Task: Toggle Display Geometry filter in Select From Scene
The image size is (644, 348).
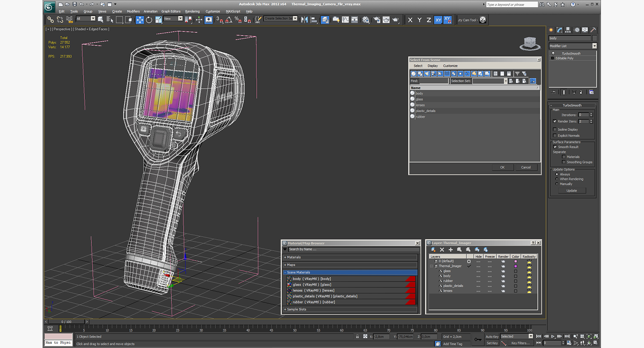Action: [414, 74]
